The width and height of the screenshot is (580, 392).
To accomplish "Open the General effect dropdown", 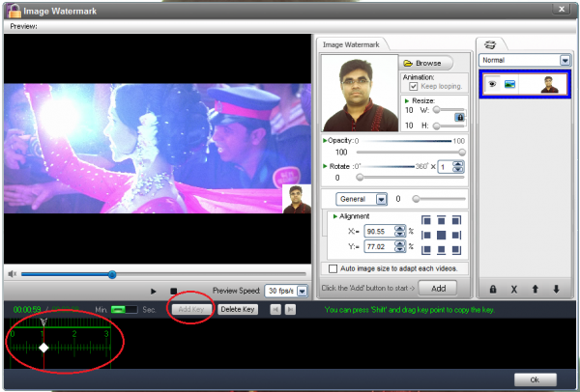I will (382, 200).
